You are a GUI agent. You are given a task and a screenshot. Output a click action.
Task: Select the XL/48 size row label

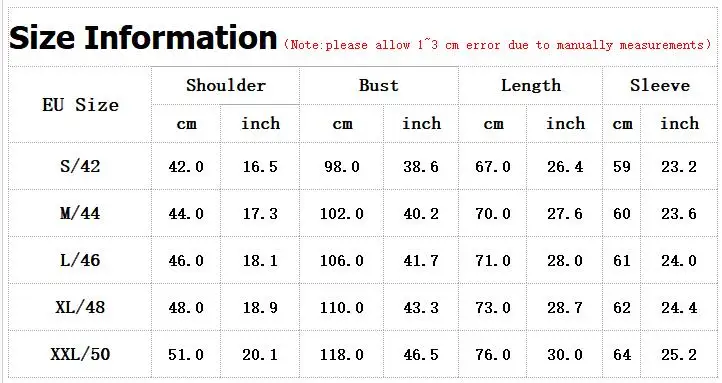tap(80, 307)
